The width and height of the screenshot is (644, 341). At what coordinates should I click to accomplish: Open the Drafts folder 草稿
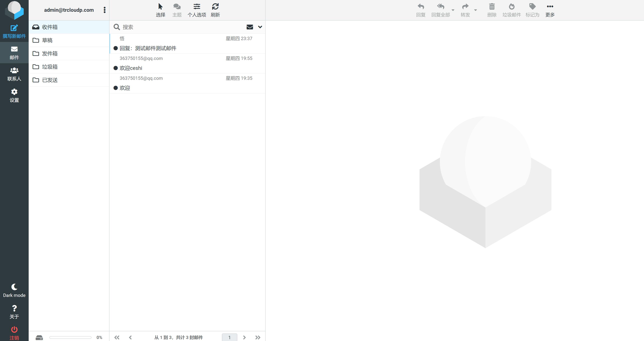pyautogui.click(x=47, y=40)
